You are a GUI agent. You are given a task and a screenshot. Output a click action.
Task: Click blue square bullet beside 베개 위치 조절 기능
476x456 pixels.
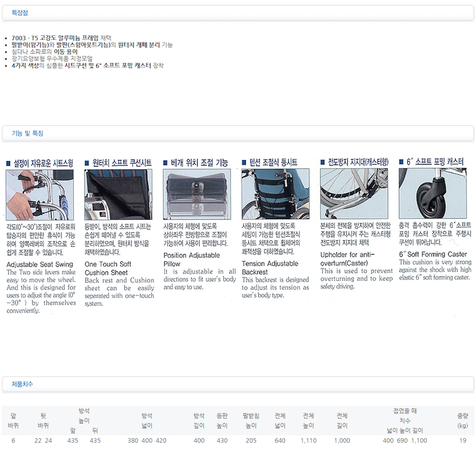click(166, 163)
